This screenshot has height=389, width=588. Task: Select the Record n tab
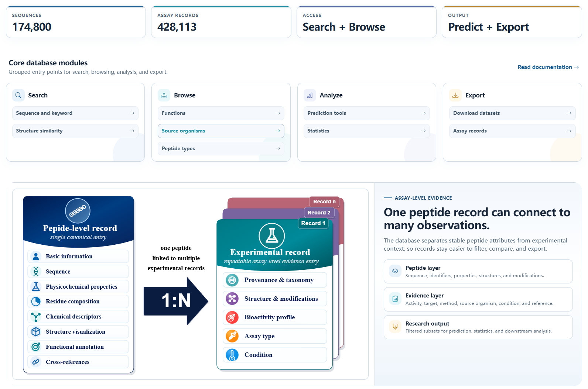(x=324, y=202)
